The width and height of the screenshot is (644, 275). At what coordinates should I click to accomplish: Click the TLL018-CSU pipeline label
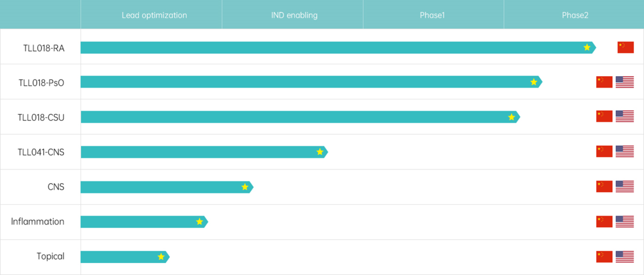coord(41,117)
